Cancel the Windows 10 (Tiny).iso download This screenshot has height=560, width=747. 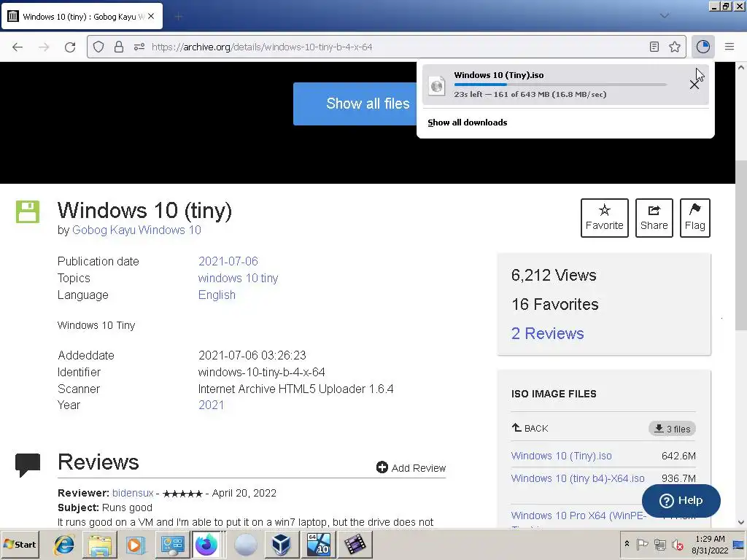(x=694, y=85)
